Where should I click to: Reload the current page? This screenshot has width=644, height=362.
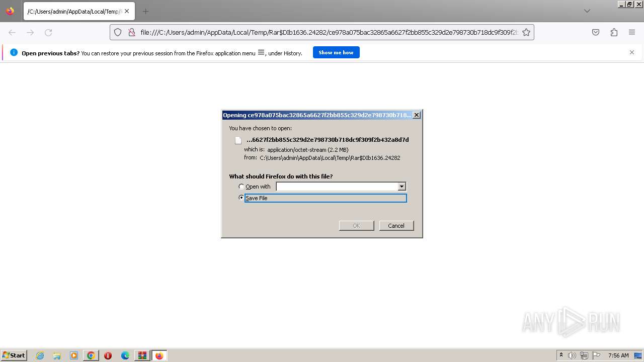[48, 32]
